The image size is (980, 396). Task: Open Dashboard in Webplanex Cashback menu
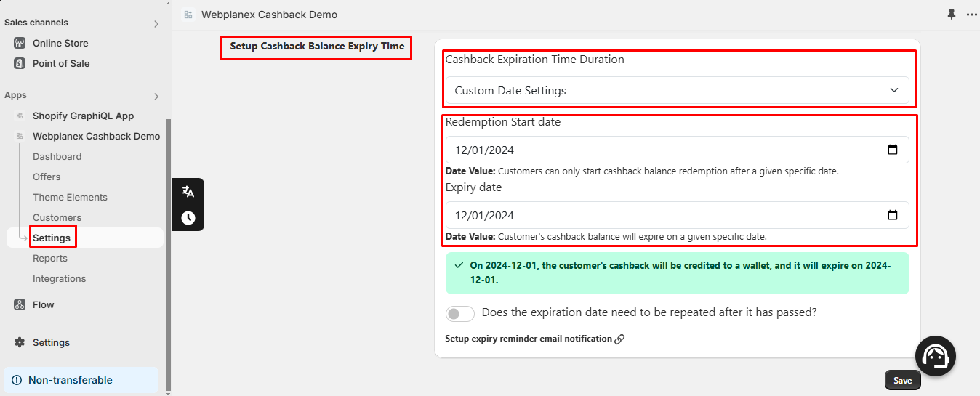[57, 156]
